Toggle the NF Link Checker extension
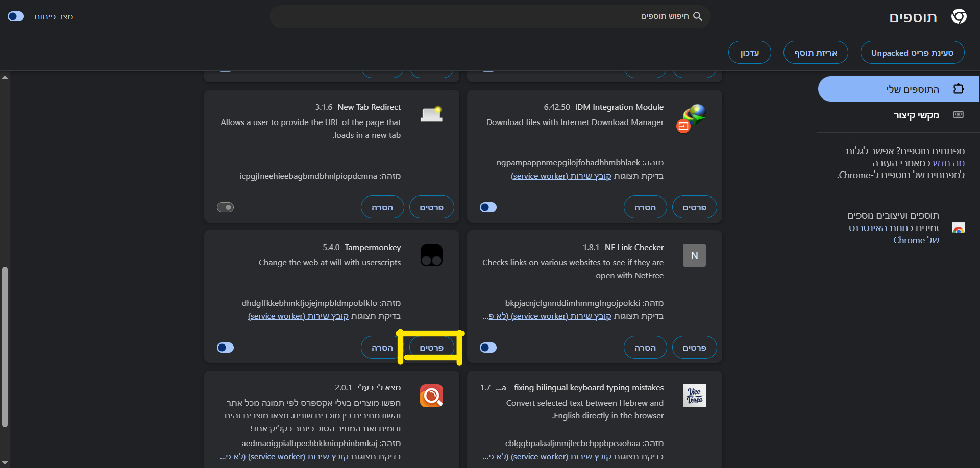Image resolution: width=980 pixels, height=468 pixels. [x=488, y=348]
